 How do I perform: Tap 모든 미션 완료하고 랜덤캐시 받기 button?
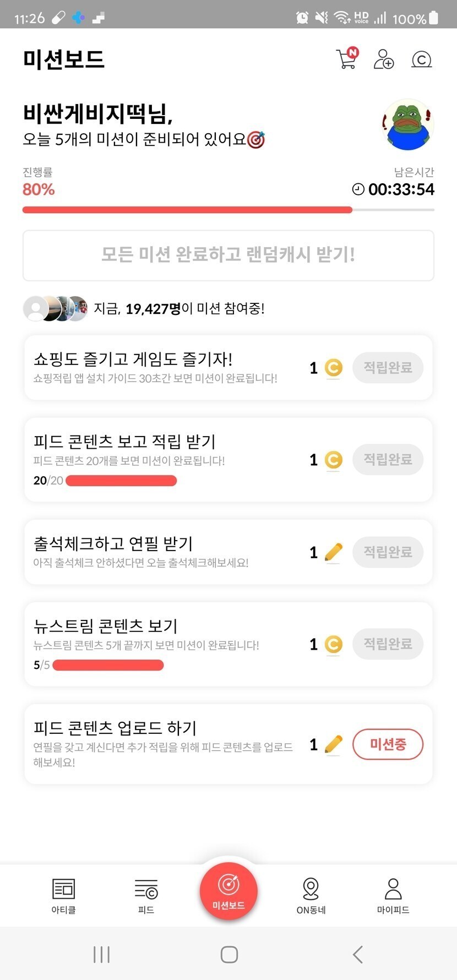(228, 255)
